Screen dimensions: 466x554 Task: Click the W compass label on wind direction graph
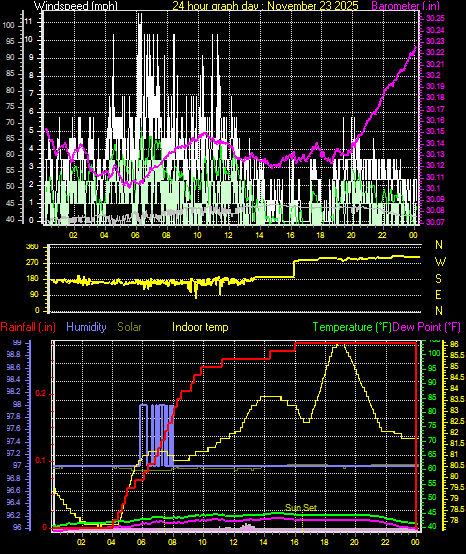pos(440,262)
